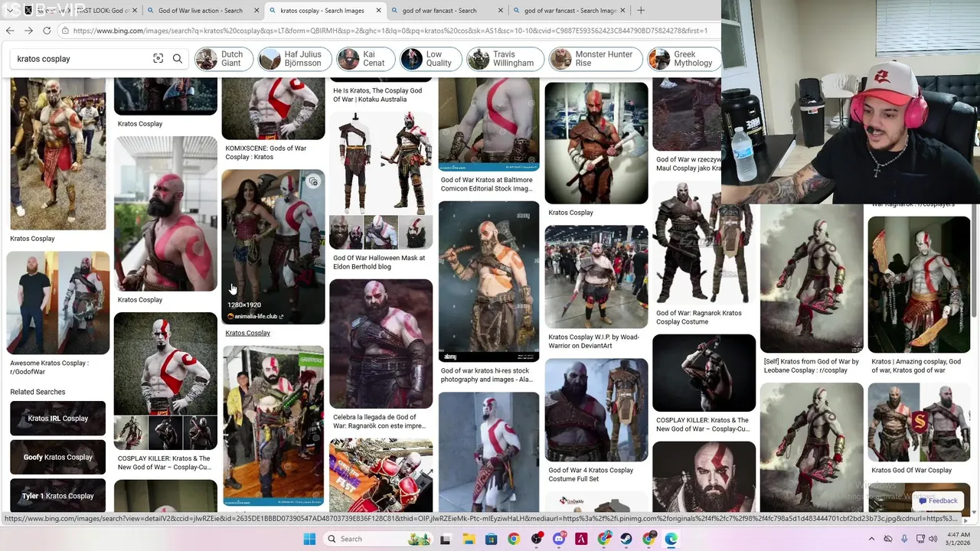Open the 'Kratos IRL Cosplay' related search
The width and height of the screenshot is (980, 551).
(x=57, y=419)
